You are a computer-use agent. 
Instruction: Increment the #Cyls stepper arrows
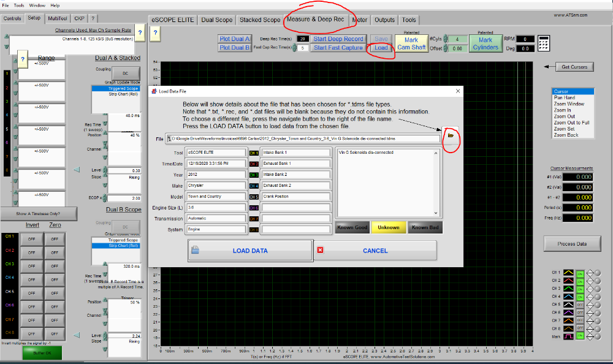pyautogui.click(x=445, y=39)
